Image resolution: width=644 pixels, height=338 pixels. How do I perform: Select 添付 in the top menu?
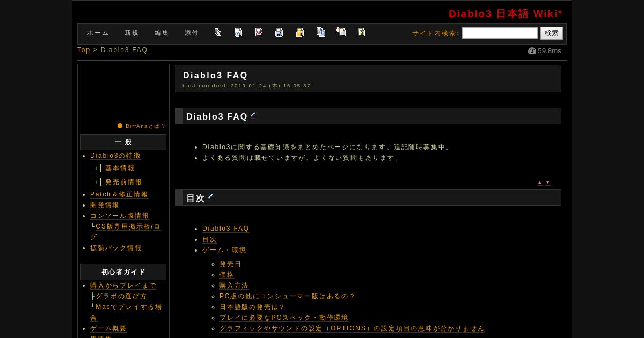coord(192,33)
